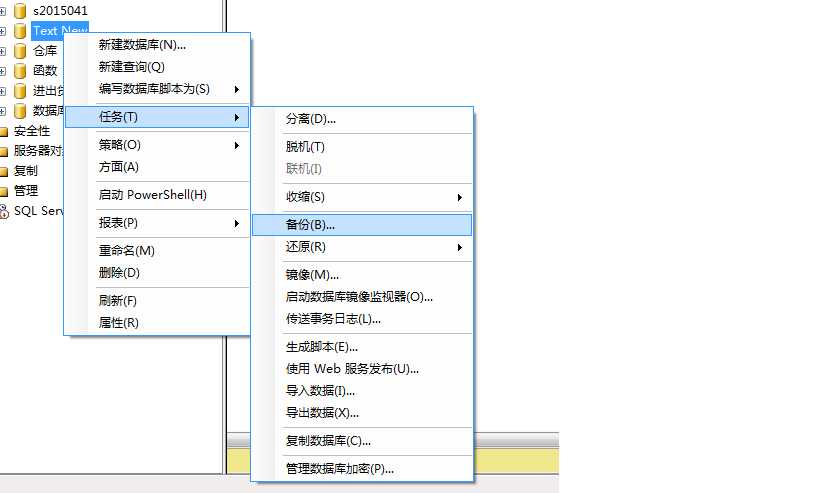Viewport: 819px width, 493px height.
Task: Click the 数据库 row's cylinder icon
Action: [20, 111]
